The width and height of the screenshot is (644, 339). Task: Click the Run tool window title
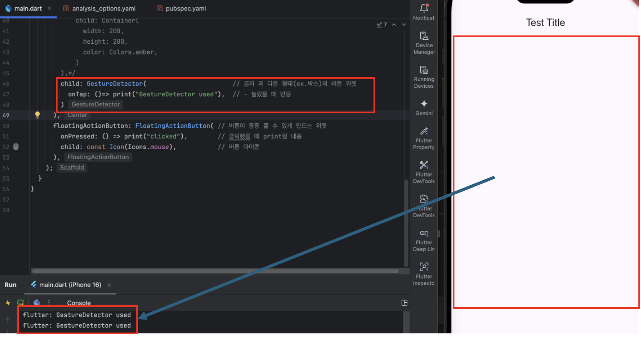10,285
